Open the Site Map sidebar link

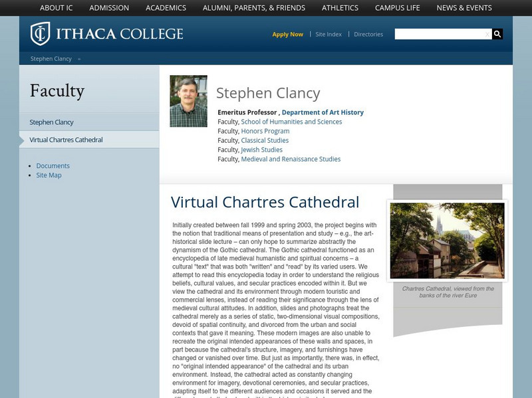coord(49,175)
